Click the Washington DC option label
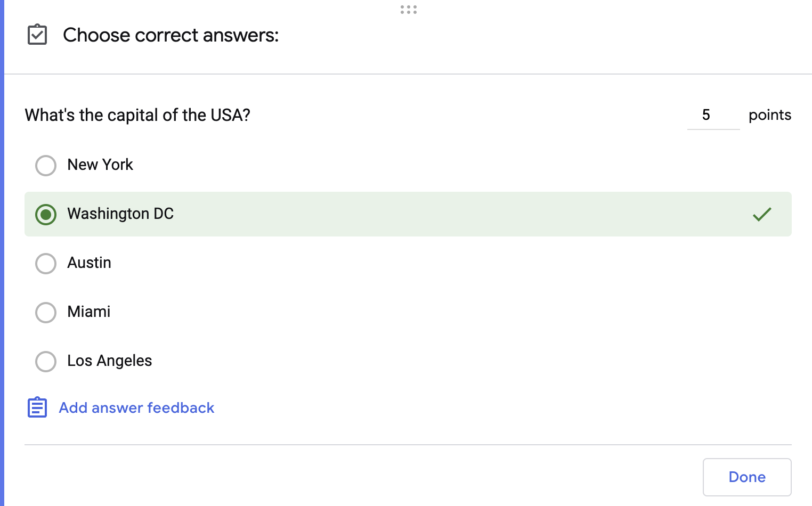This screenshot has width=812, height=506. coord(120,214)
